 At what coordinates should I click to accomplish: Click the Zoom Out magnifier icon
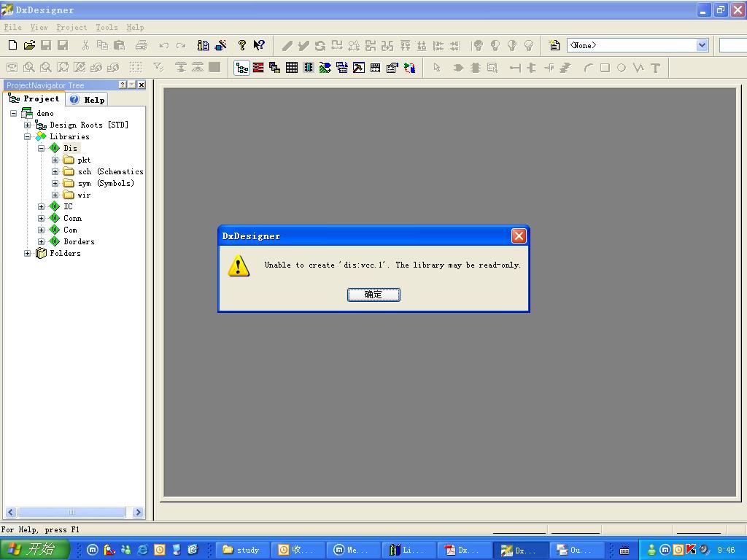[x=46, y=68]
